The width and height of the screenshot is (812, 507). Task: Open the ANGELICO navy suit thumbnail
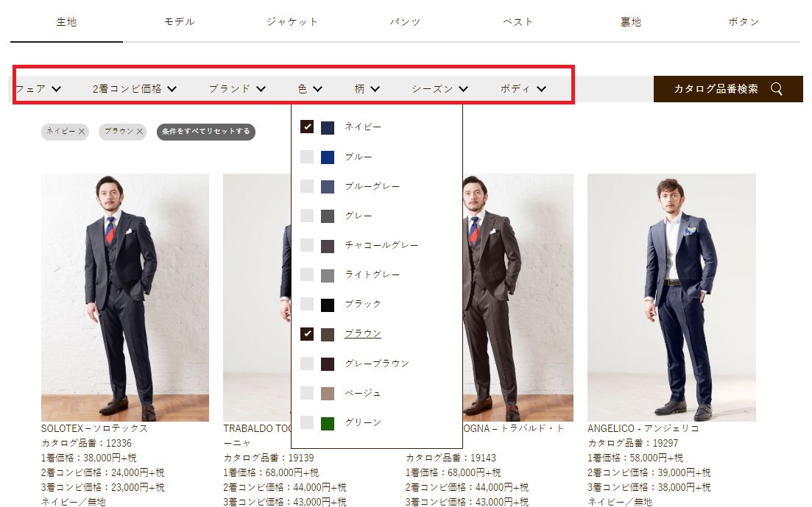[671, 297]
